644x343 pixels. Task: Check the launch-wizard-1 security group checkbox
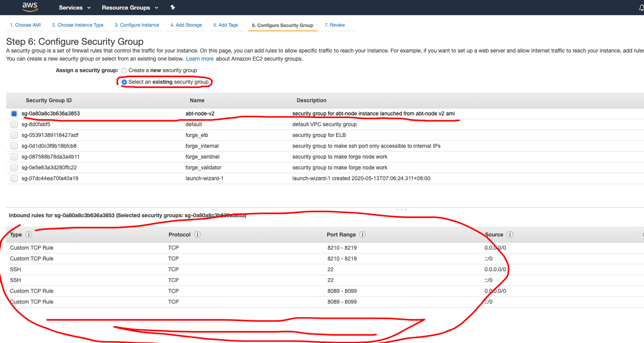(x=14, y=178)
